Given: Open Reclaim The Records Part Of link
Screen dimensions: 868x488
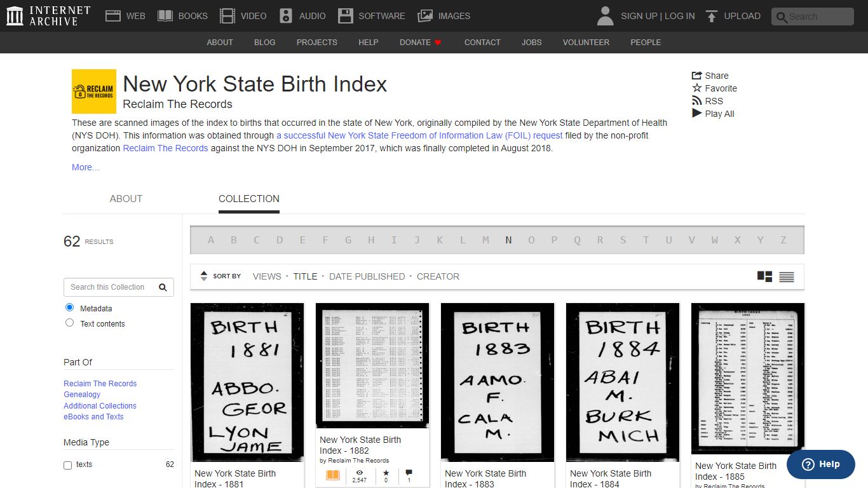Looking at the screenshot, I should (100, 384).
